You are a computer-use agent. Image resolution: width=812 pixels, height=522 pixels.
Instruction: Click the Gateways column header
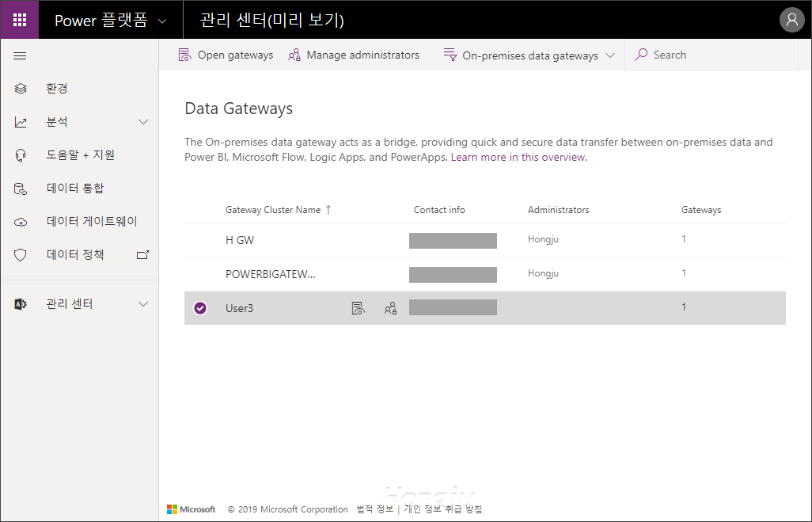(x=700, y=209)
